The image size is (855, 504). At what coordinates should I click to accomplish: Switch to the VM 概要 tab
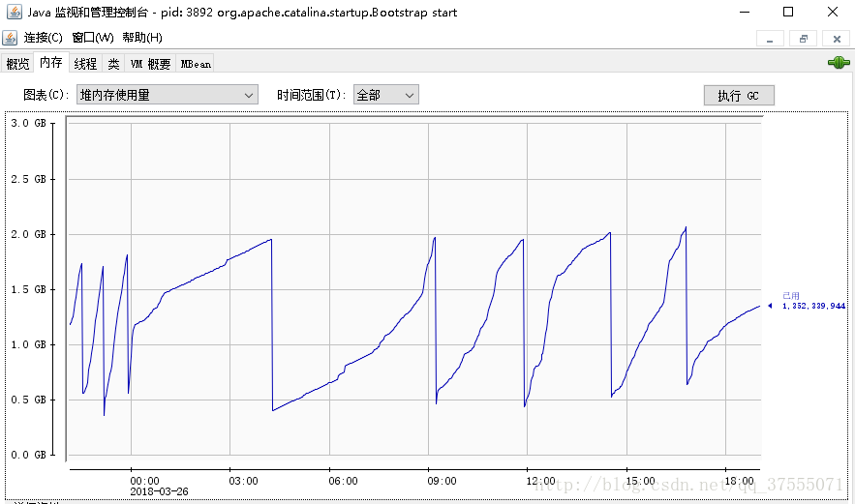150,64
